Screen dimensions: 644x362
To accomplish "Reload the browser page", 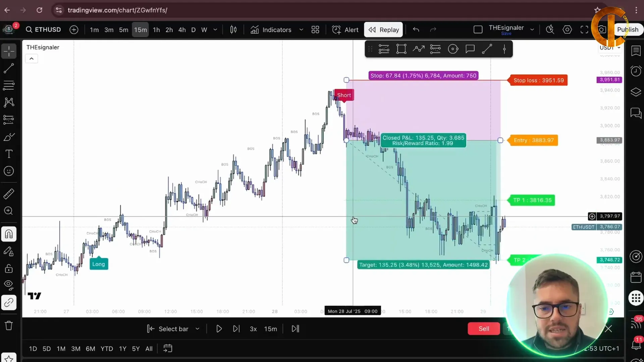I will point(40,10).
